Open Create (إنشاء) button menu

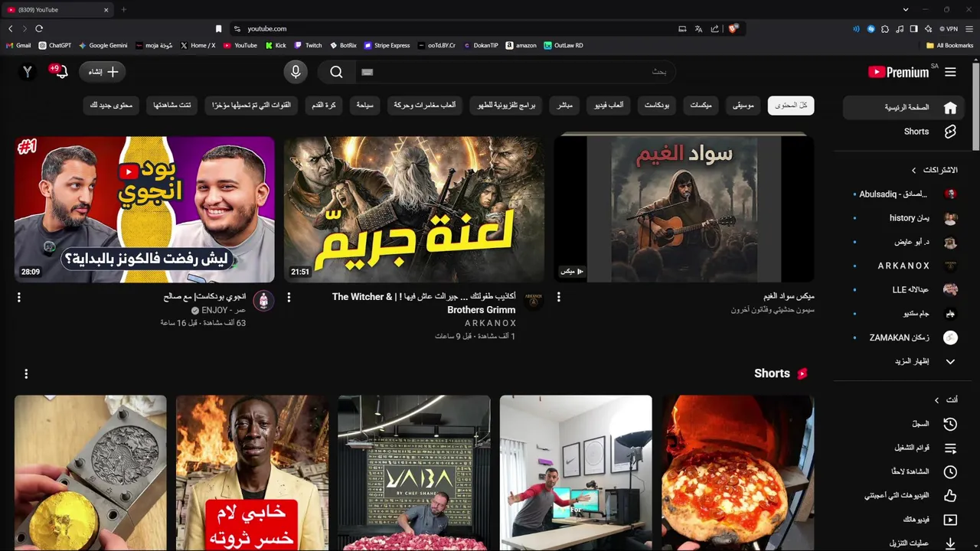pos(103,72)
